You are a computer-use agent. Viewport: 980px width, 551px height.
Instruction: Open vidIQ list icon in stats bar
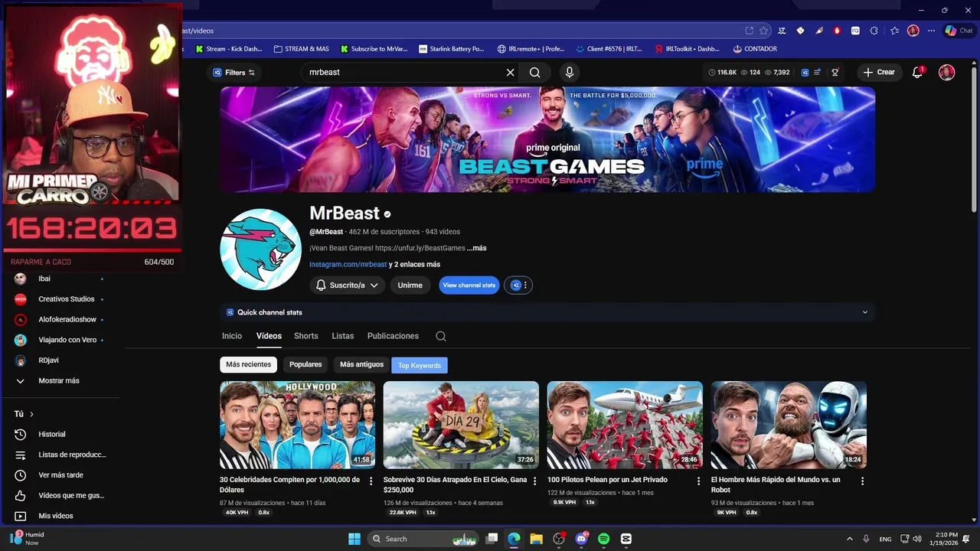click(817, 72)
